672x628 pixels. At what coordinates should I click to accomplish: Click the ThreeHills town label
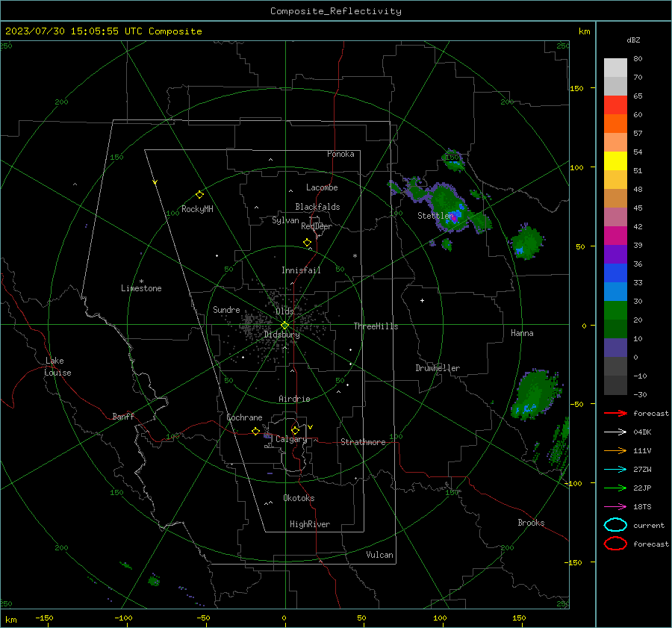tap(376, 326)
